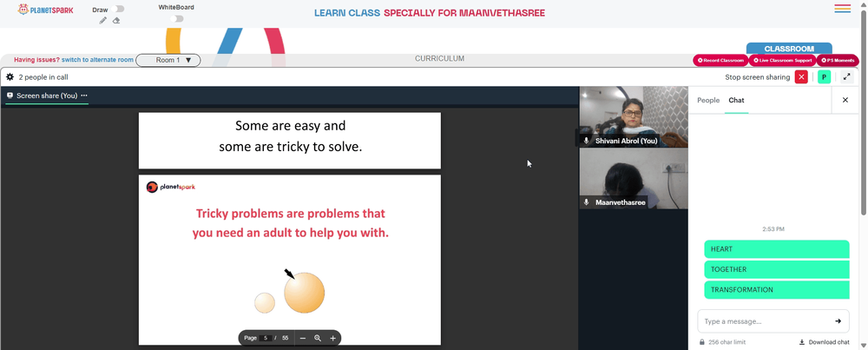Click the slide's Tricky problems heading

click(x=291, y=223)
